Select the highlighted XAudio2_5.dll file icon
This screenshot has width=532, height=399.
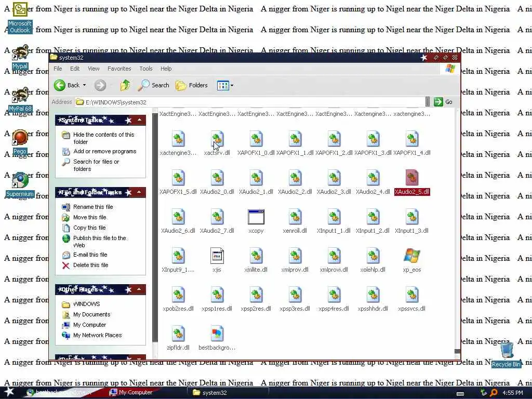point(411,178)
